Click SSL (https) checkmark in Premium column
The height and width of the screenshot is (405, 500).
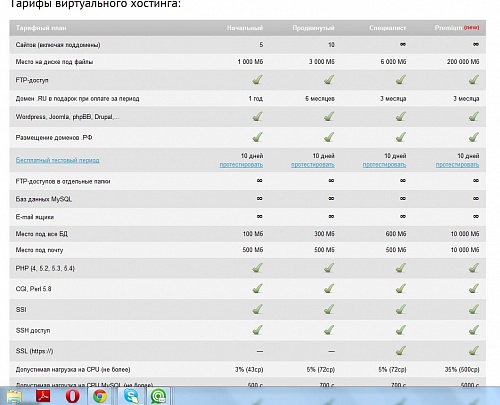point(474,351)
